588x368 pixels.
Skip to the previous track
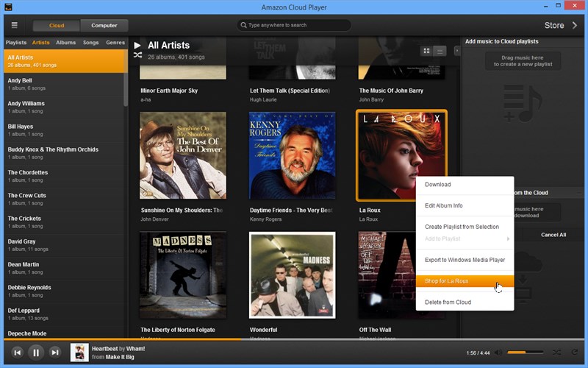[17, 353]
